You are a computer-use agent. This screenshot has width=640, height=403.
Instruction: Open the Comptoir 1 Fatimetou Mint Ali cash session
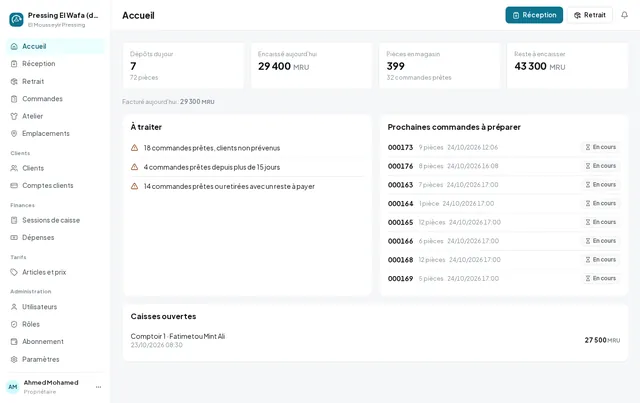pos(375,340)
